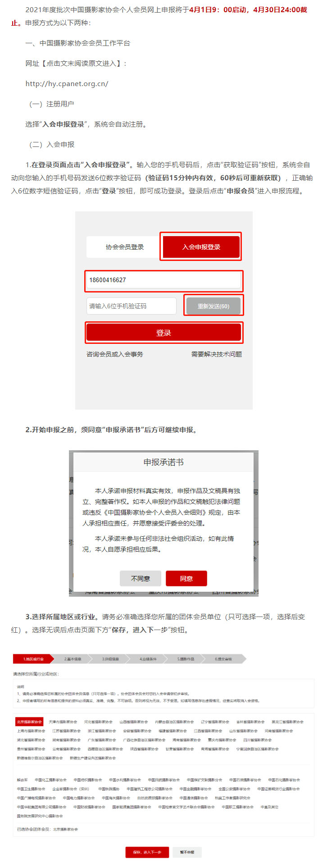The width and height of the screenshot is (327, 868).
Task: Go to step 1.地区或行业
Action: [33, 659]
